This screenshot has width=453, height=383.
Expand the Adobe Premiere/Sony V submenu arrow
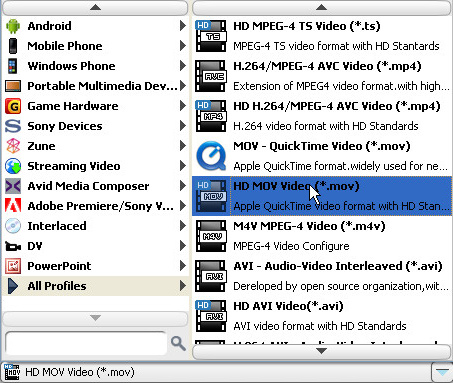point(183,206)
